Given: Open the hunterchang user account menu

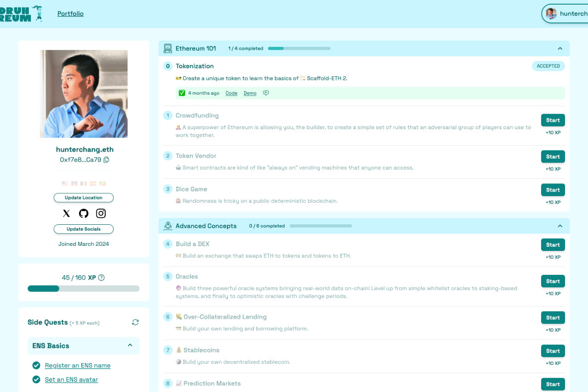Looking at the screenshot, I should tap(566, 14).
